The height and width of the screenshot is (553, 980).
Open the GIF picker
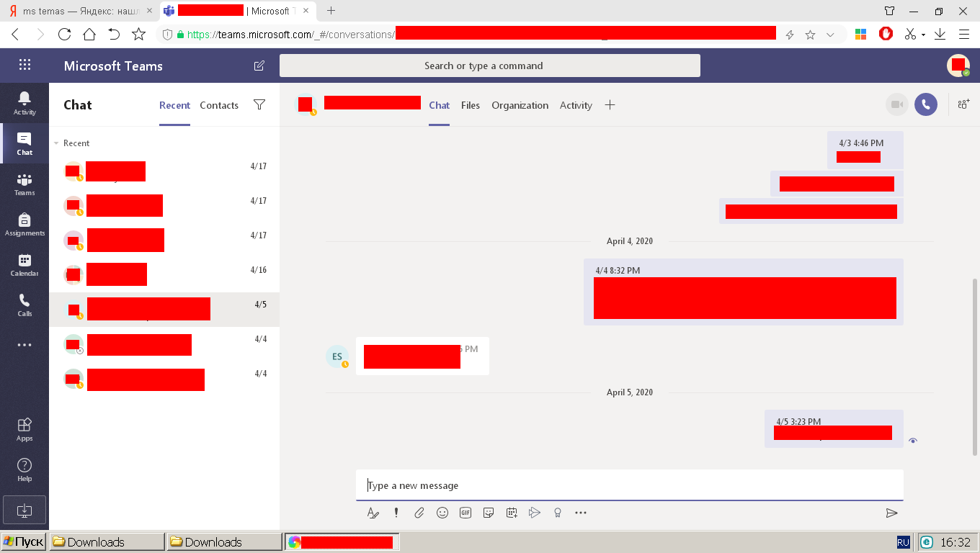pyautogui.click(x=465, y=513)
